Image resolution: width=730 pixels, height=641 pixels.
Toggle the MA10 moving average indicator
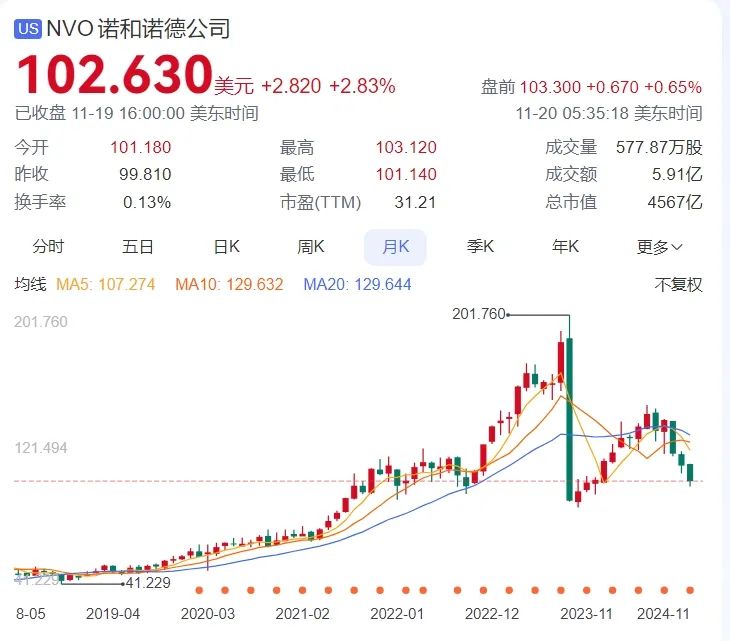click(x=229, y=285)
